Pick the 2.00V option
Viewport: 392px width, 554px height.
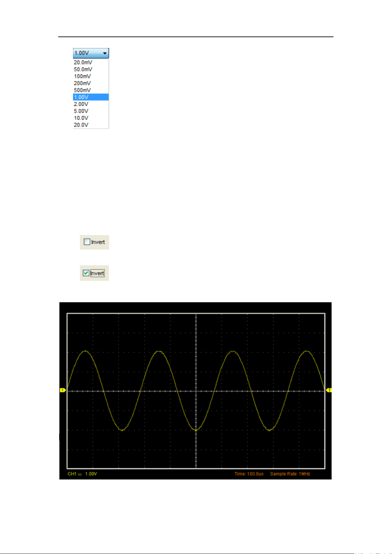pyautogui.click(x=91, y=104)
